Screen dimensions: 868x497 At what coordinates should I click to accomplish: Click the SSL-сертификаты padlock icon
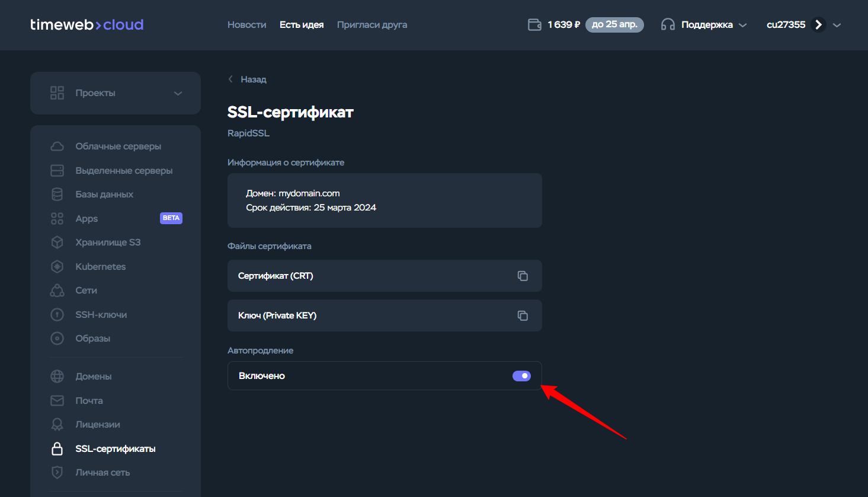point(57,448)
